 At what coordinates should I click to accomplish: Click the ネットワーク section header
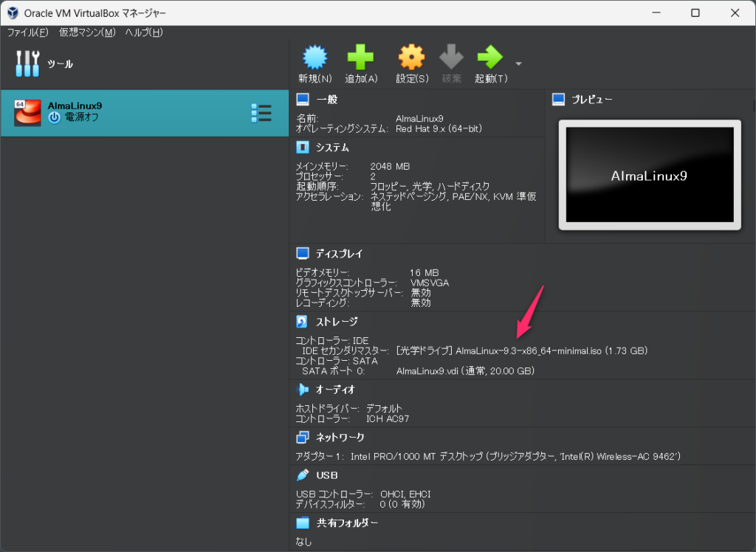(340, 438)
